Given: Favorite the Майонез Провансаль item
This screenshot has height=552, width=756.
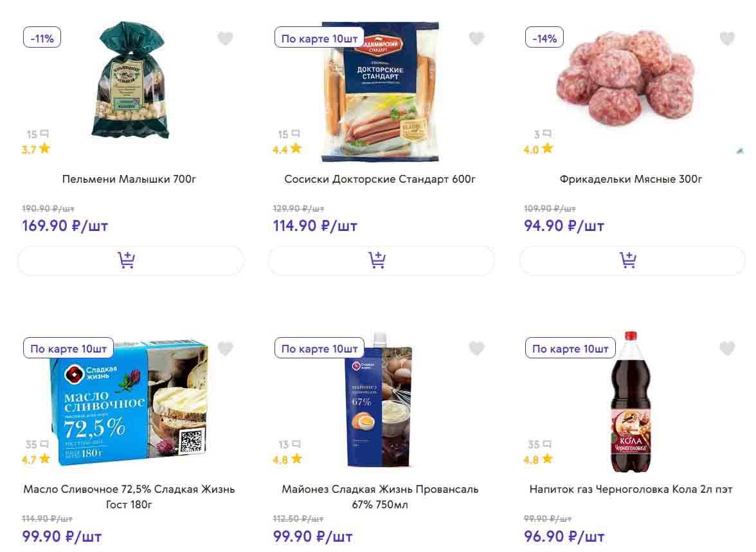Looking at the screenshot, I should [476, 349].
